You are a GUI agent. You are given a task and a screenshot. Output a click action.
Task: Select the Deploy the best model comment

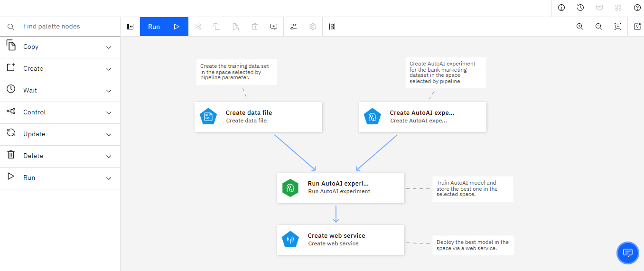click(473, 245)
